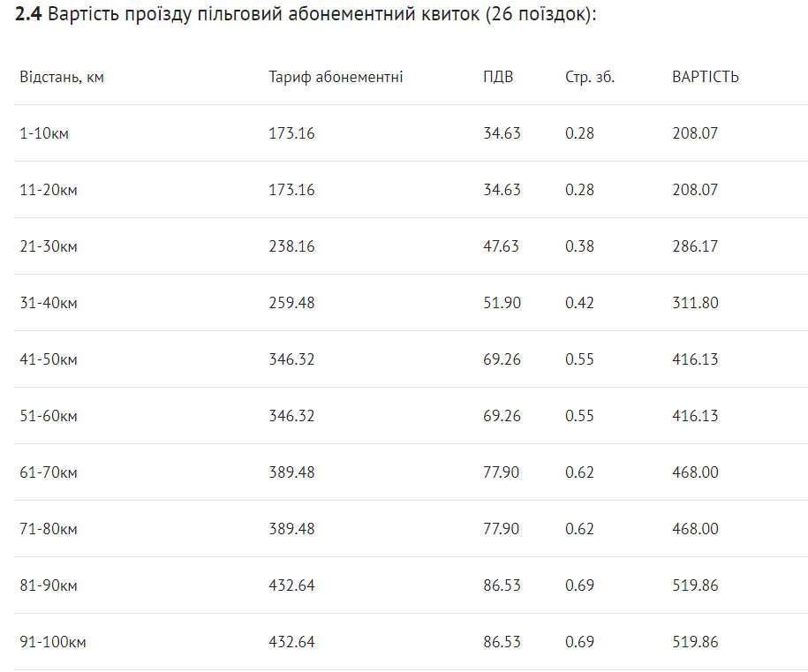Image resolution: width=808 pixels, height=672 pixels.
Task: Select the "91-100км" row label
Action: pyautogui.click(x=53, y=642)
